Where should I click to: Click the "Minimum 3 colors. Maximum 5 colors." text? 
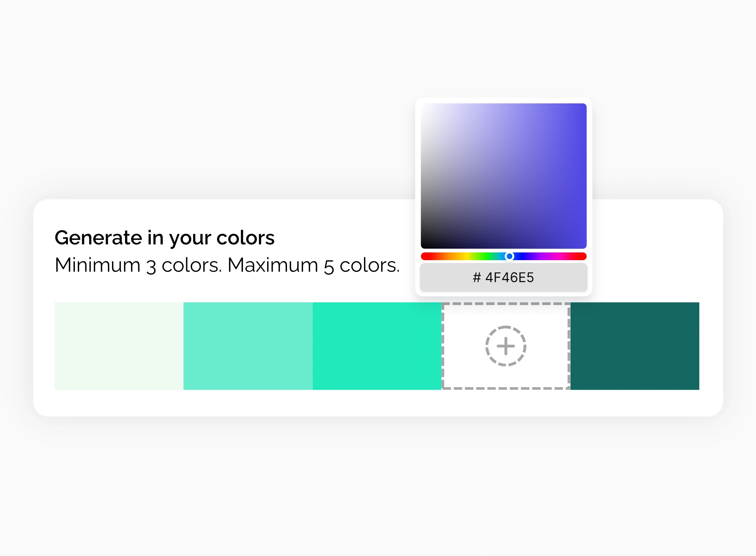coord(227,265)
